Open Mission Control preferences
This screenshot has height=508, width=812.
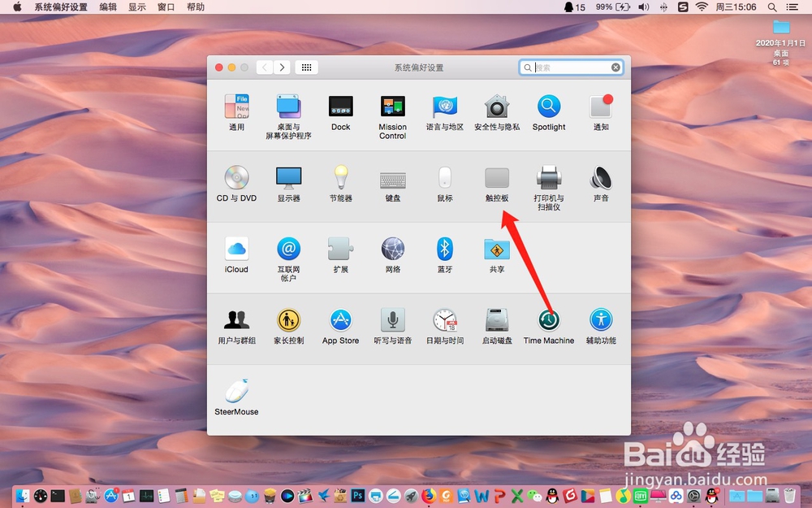point(392,116)
